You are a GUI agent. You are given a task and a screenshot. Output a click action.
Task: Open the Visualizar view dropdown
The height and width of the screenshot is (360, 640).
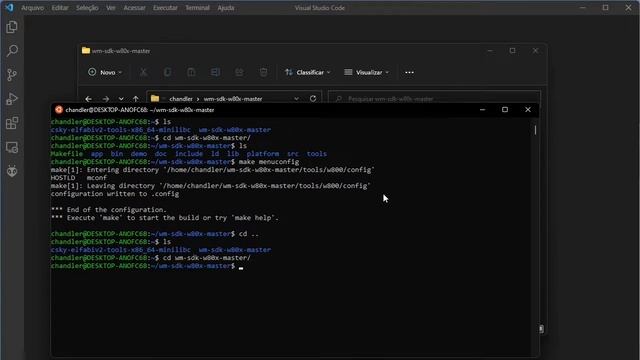366,72
